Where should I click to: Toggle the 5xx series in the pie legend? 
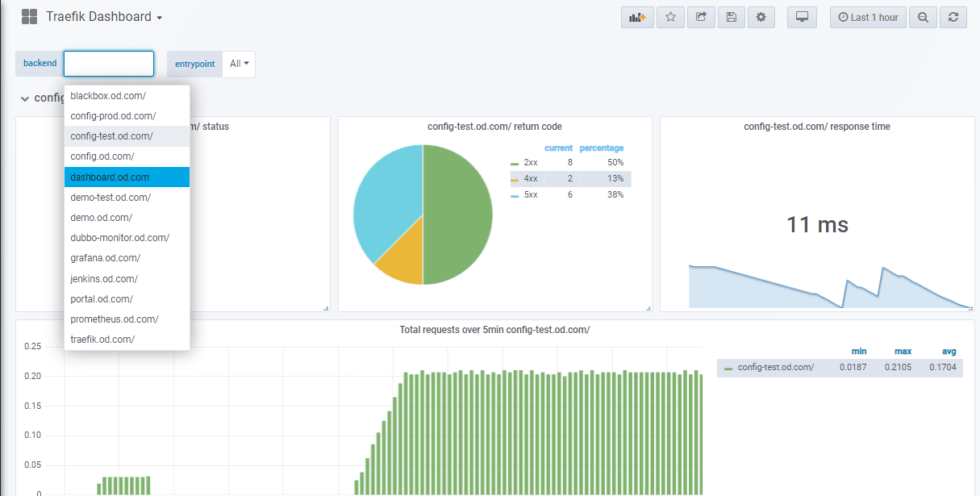coord(531,195)
